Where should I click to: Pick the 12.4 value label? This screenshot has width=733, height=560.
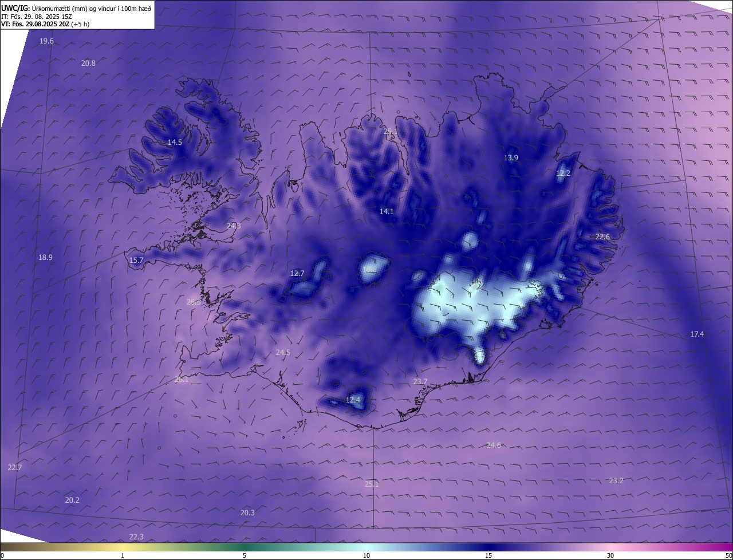(353, 400)
